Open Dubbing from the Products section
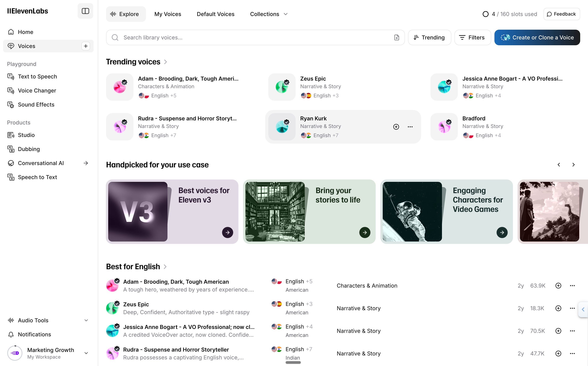Viewport: 588px width, 366px height. (29, 149)
